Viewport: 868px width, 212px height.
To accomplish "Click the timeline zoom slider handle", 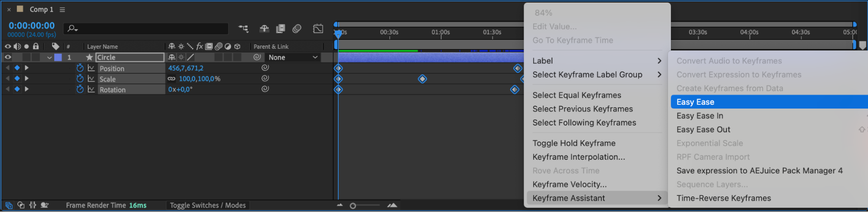I will (x=353, y=205).
